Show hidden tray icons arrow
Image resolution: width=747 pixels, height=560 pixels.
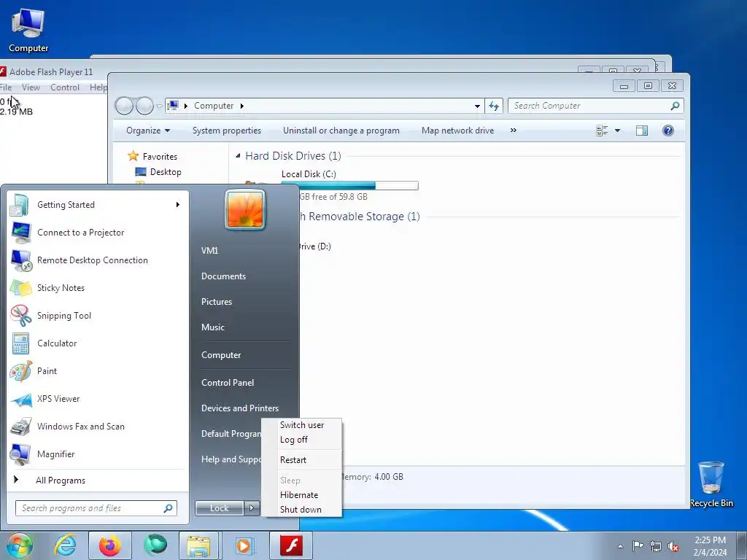pyautogui.click(x=620, y=546)
